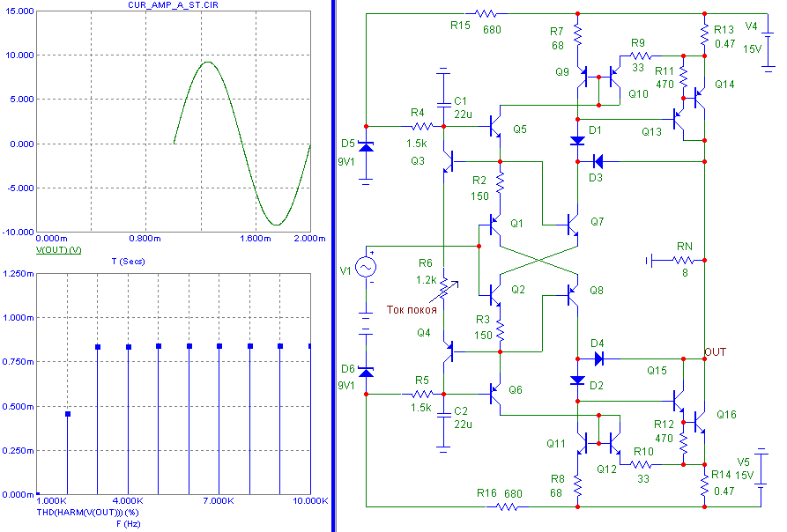
Task: Click the '15.000' voltage axis tick label
Action: [x=19, y=11]
